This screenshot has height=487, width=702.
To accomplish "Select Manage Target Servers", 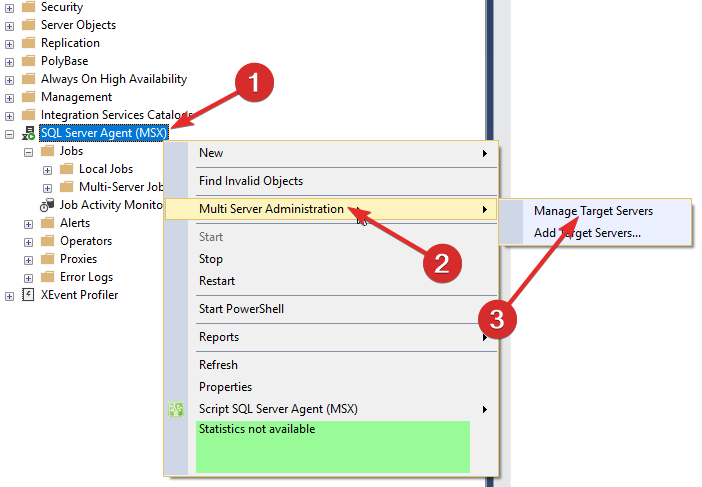I will click(x=593, y=211).
